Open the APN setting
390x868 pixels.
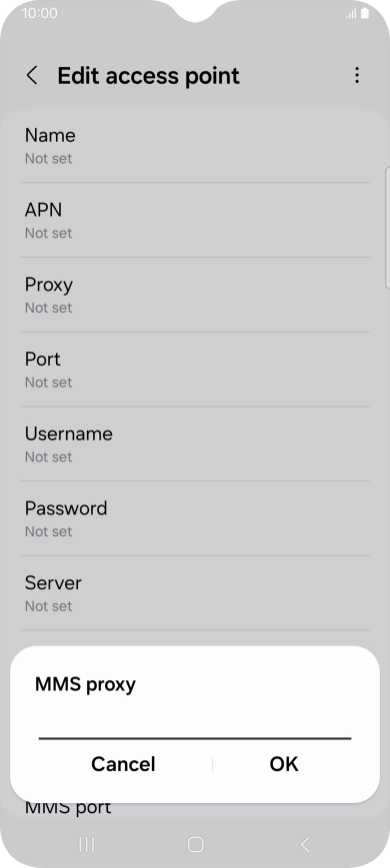[x=195, y=221]
